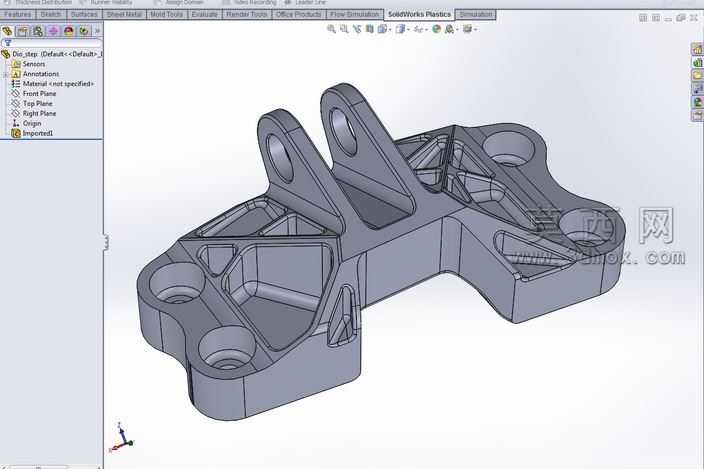Open the DisplayManager tab icon
The height and width of the screenshot is (469, 704).
68,31
